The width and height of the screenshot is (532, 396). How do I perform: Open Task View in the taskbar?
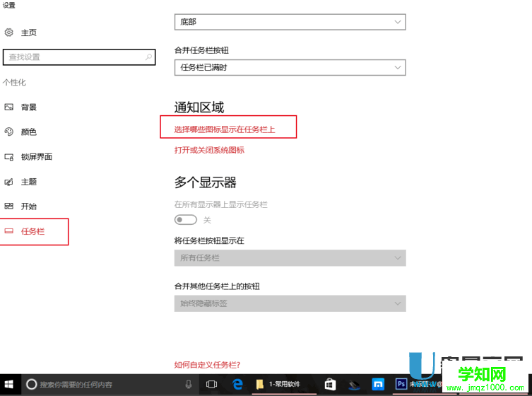tap(211, 385)
